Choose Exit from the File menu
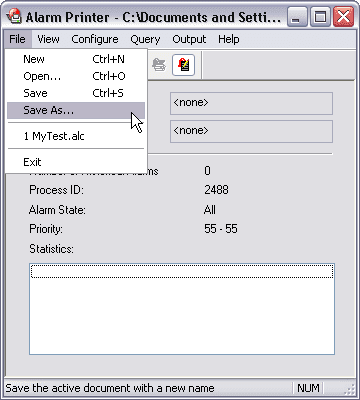The image size is (360, 400). [76, 162]
